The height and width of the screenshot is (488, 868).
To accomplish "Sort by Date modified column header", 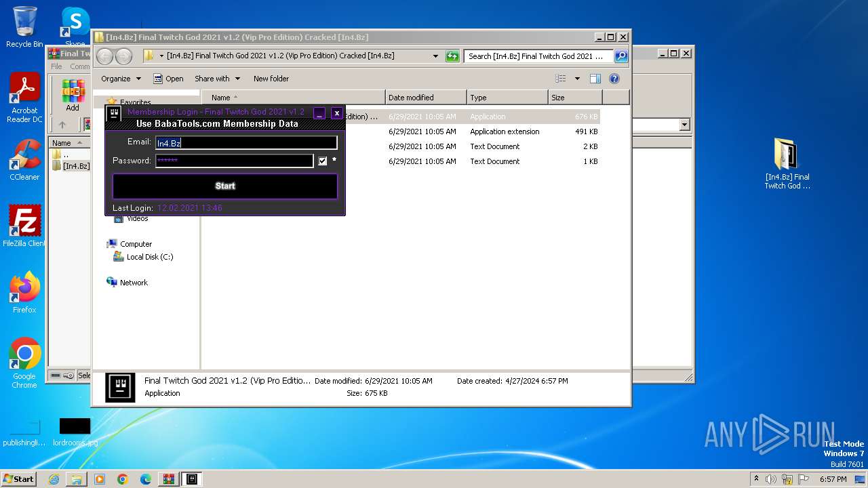I will 426,98.
